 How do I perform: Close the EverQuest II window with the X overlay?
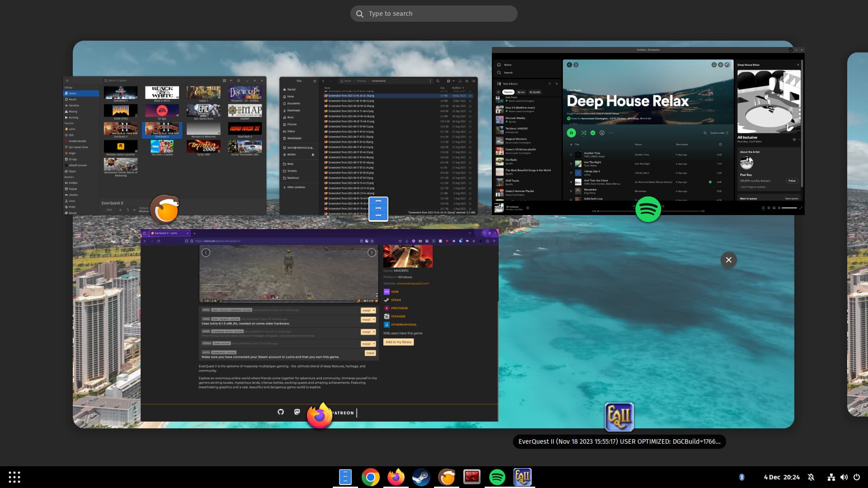pyautogui.click(x=728, y=260)
